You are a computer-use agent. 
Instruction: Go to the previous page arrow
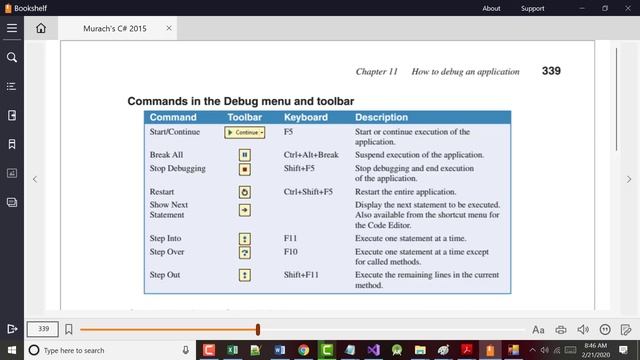click(35, 179)
